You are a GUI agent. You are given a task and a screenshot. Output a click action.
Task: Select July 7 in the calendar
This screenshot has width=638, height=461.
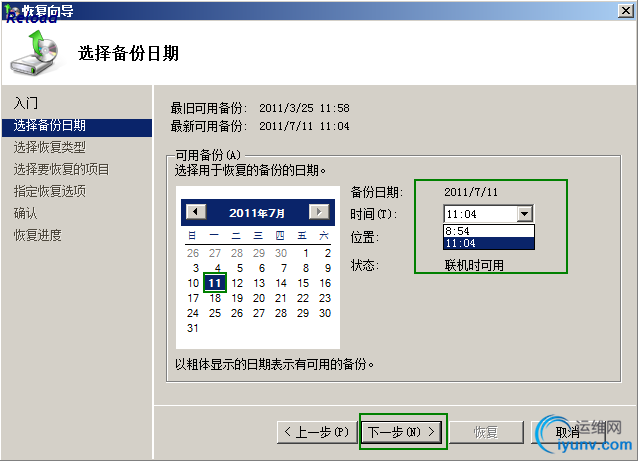pyautogui.click(x=284, y=268)
